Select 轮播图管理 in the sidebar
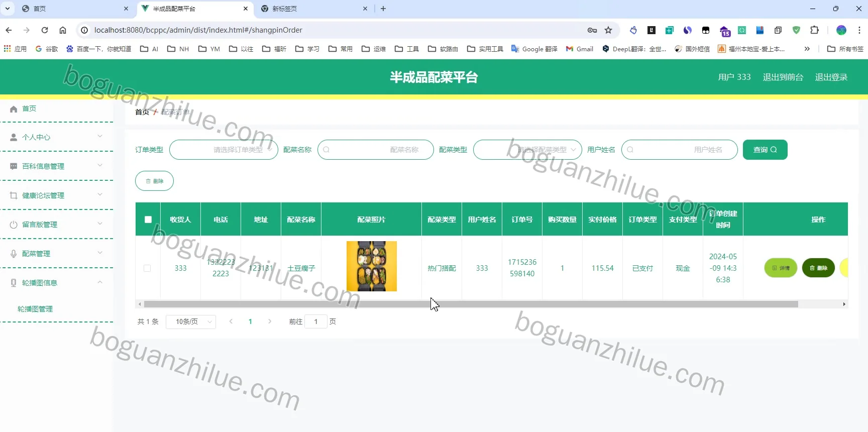Screen dimensions: 868x432 (35, 309)
